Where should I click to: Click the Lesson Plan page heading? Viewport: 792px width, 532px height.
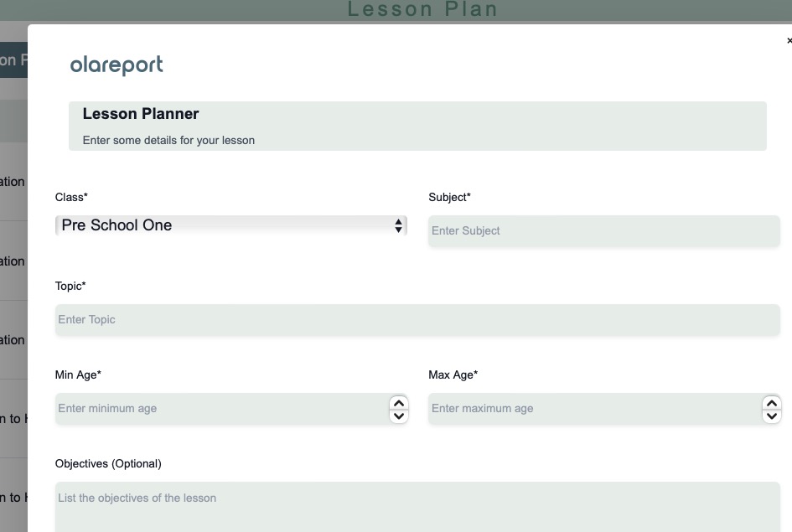422,10
